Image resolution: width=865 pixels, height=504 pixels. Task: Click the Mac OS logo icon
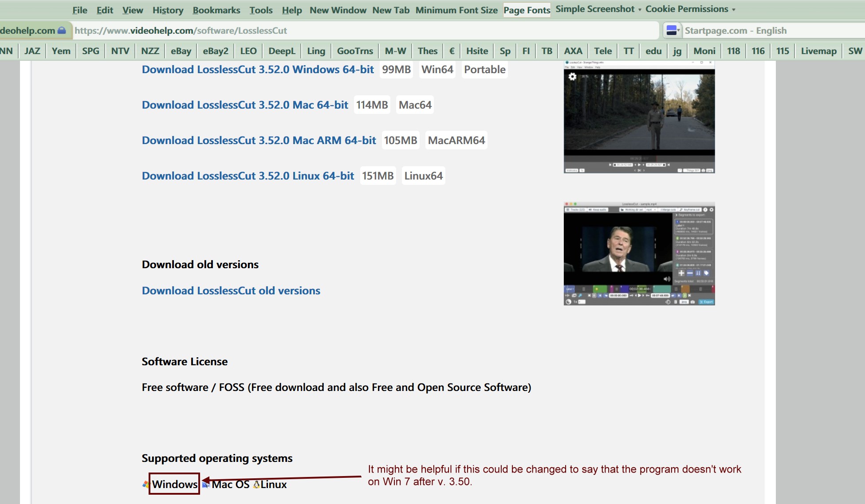206,484
